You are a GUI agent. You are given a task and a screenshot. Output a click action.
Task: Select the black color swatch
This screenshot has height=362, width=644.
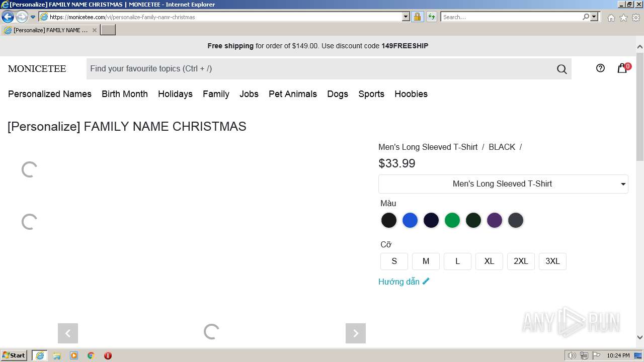point(389,220)
